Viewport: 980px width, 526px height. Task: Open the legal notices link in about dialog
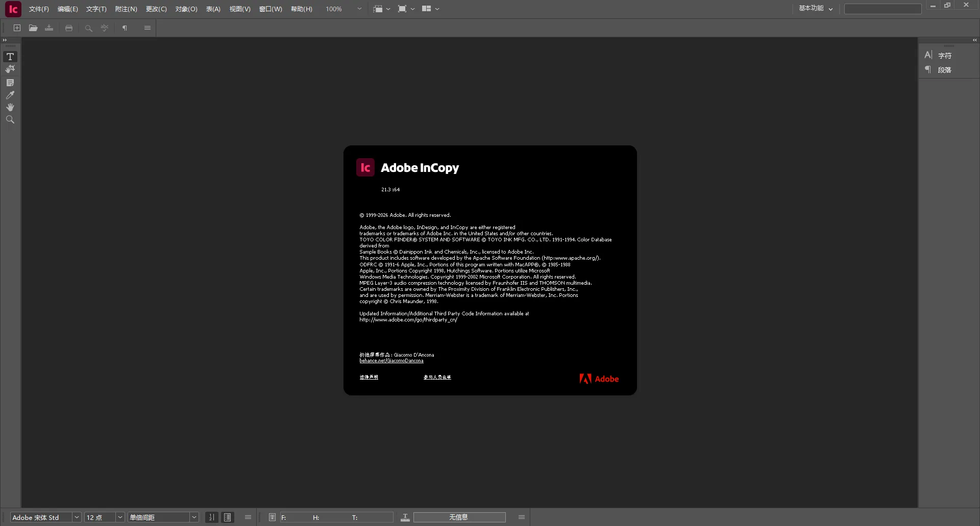(369, 377)
